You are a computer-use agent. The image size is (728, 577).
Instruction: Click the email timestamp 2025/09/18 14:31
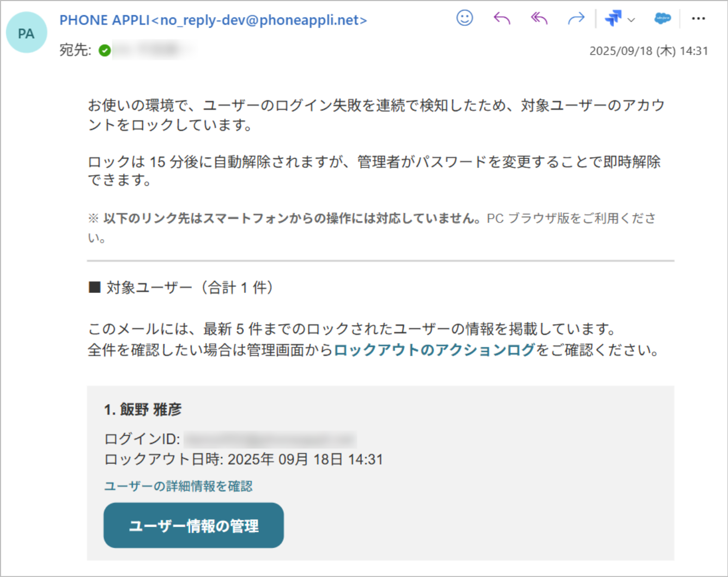pyautogui.click(x=650, y=51)
